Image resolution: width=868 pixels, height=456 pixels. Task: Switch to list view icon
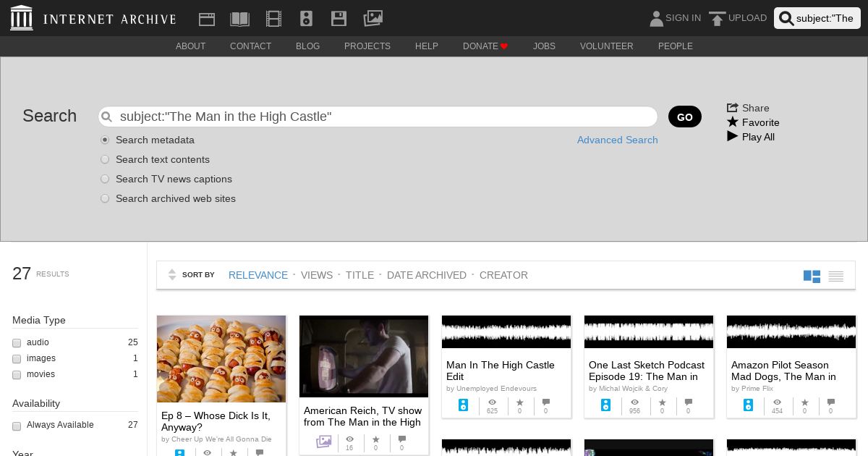[x=836, y=276]
